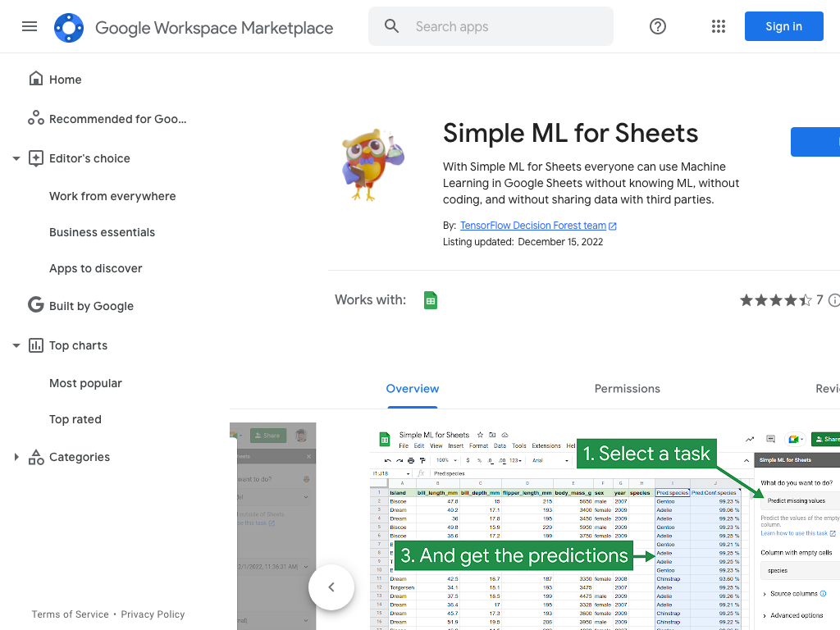This screenshot has height=630, width=840.
Task: Click the Search apps field
Action: (491, 26)
